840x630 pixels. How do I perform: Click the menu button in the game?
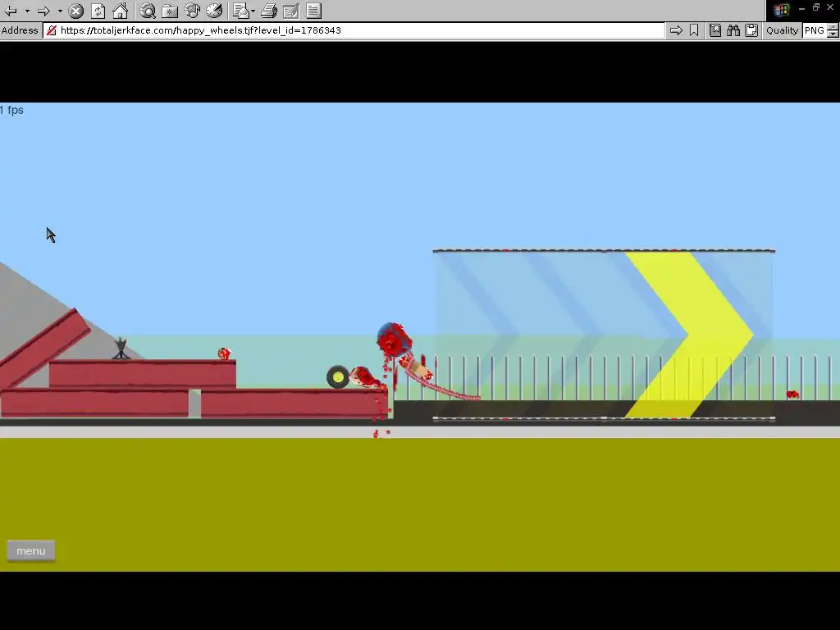click(x=31, y=550)
